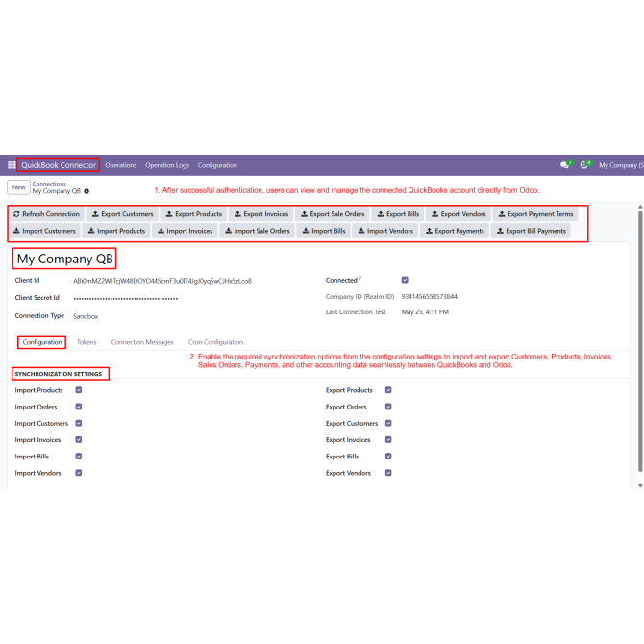The width and height of the screenshot is (644, 644).
Task: Toggle Import Vendors checkbox
Action: coord(79,473)
